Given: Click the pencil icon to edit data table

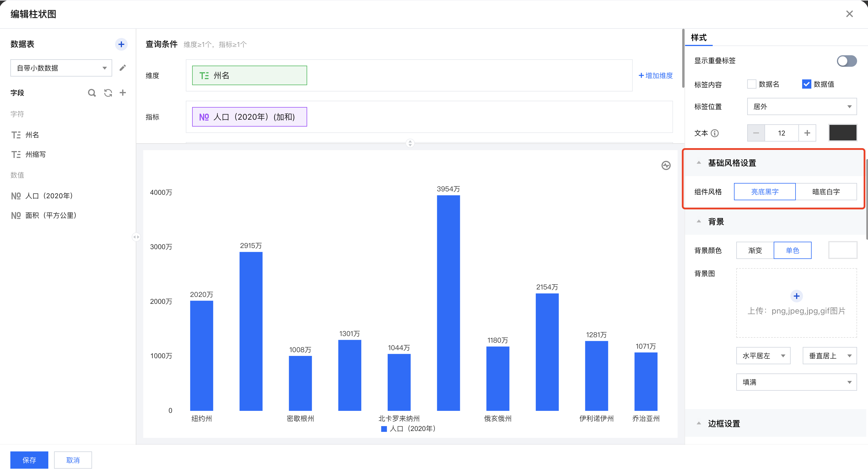Looking at the screenshot, I should point(123,68).
